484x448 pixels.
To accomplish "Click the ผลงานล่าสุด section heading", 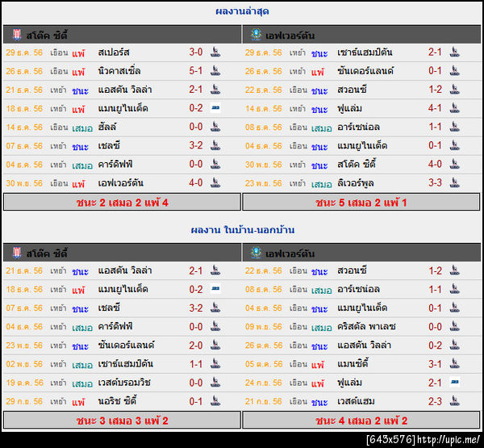I will click(x=242, y=11).
